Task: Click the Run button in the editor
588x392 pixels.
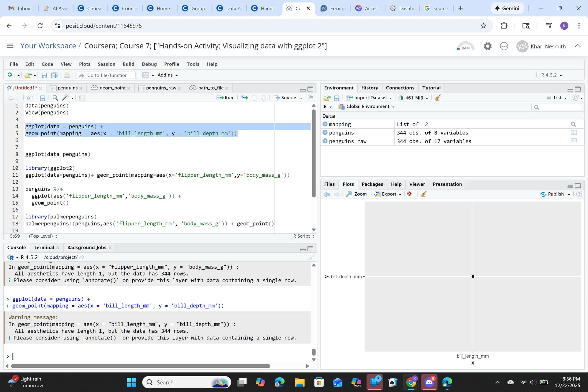Action: tap(225, 98)
